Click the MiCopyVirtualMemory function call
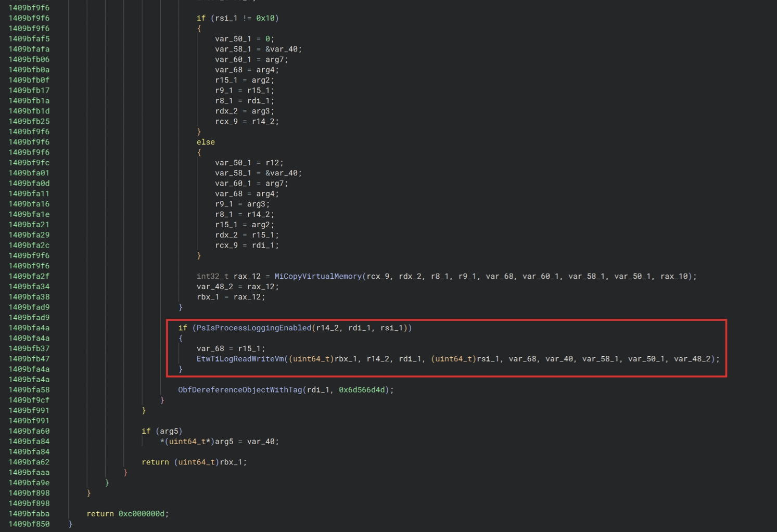The image size is (777, 532). point(317,276)
